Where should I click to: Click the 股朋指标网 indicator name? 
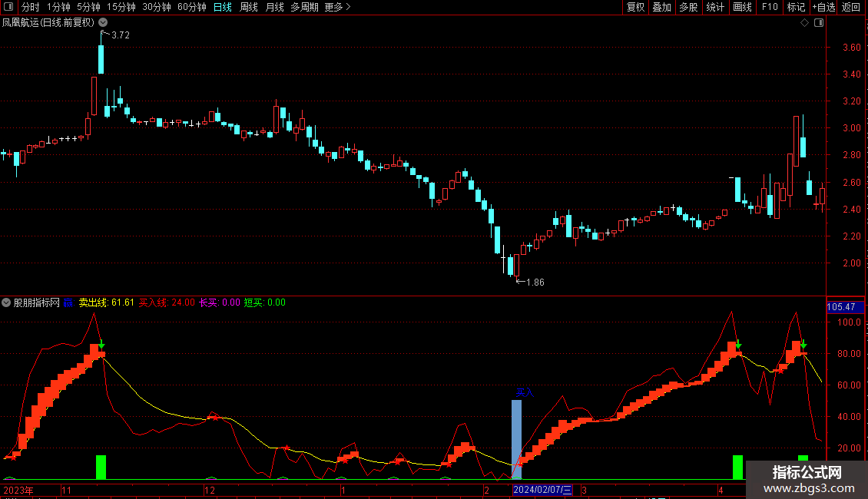(37, 302)
